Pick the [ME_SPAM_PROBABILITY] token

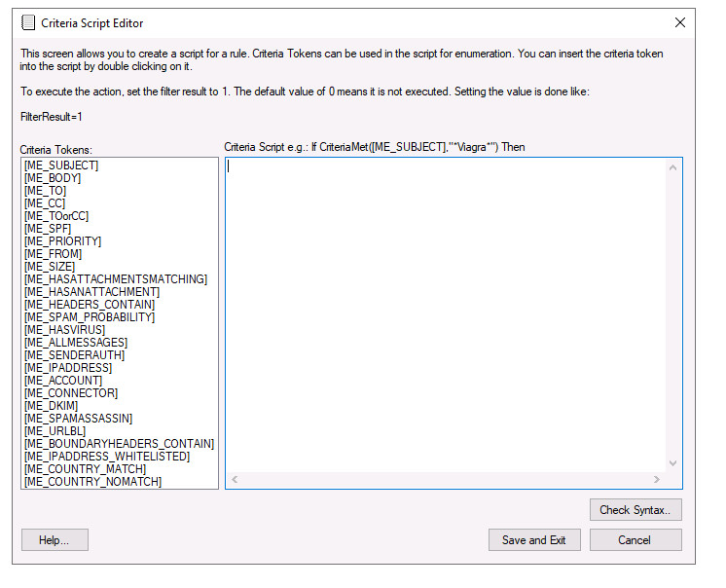point(90,317)
